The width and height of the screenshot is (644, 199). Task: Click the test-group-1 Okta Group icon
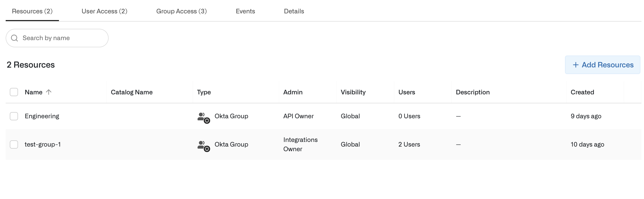204,146
